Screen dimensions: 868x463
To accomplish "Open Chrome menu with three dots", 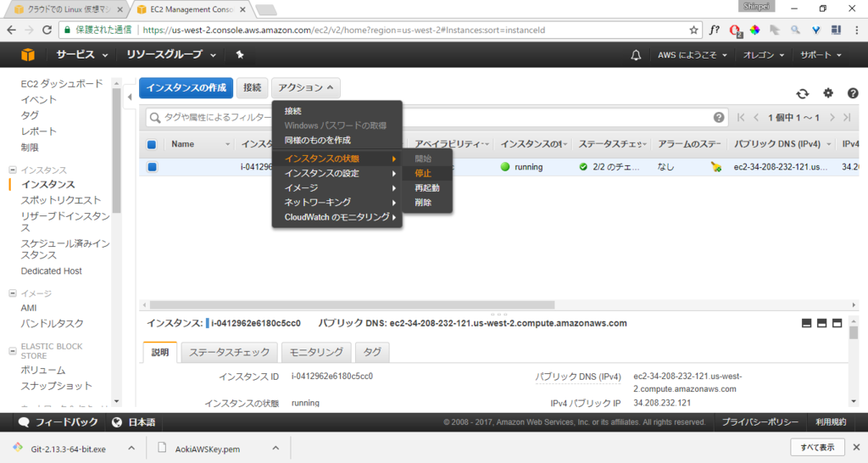I will click(856, 30).
